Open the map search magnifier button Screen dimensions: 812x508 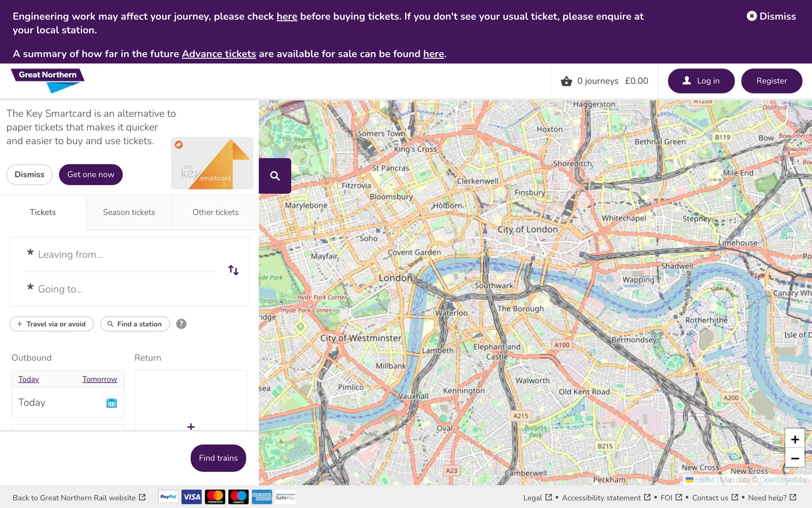point(275,176)
